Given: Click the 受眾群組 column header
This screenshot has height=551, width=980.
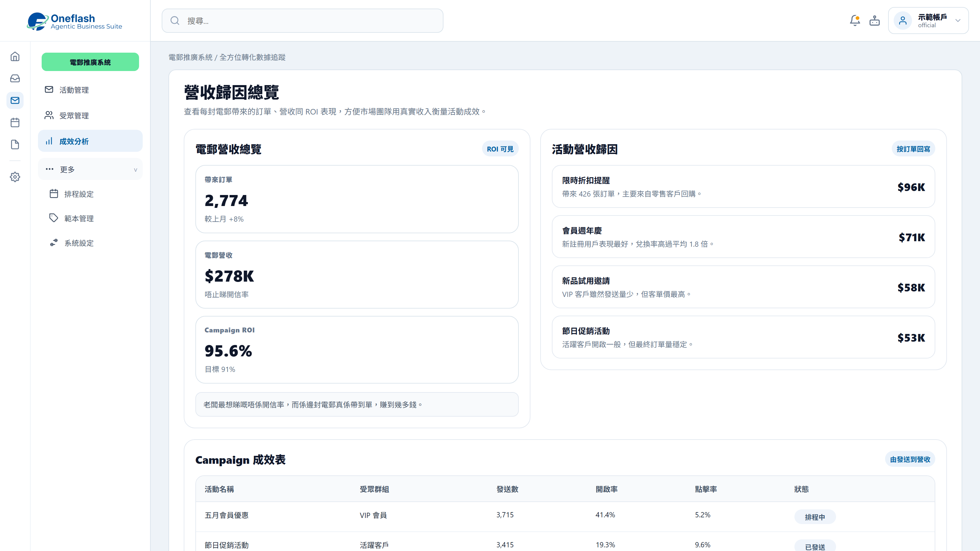Looking at the screenshot, I should pos(374,489).
